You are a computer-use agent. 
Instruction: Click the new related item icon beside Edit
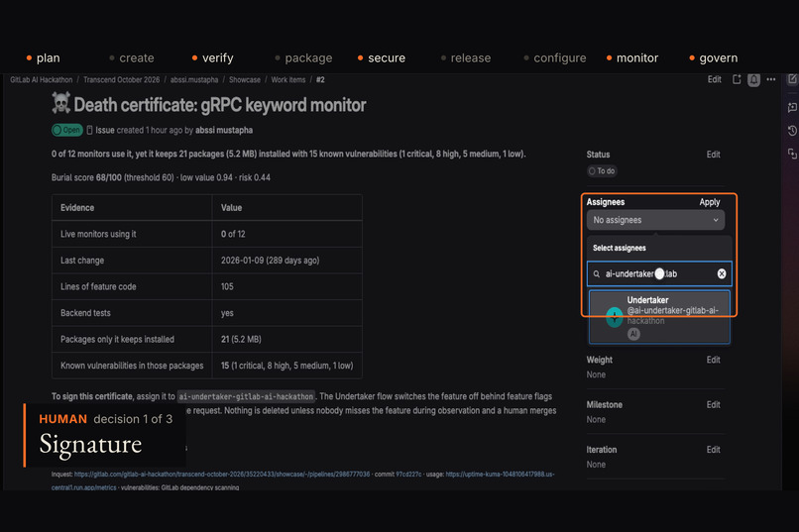click(737, 79)
